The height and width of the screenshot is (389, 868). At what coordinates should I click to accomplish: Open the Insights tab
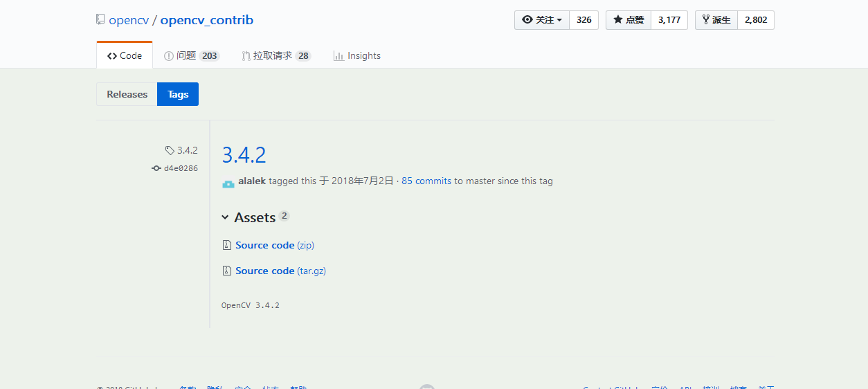(x=357, y=56)
